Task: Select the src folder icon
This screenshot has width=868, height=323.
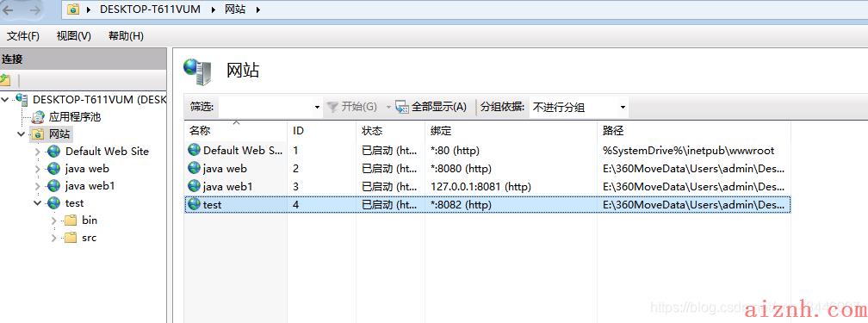Action: (71, 238)
